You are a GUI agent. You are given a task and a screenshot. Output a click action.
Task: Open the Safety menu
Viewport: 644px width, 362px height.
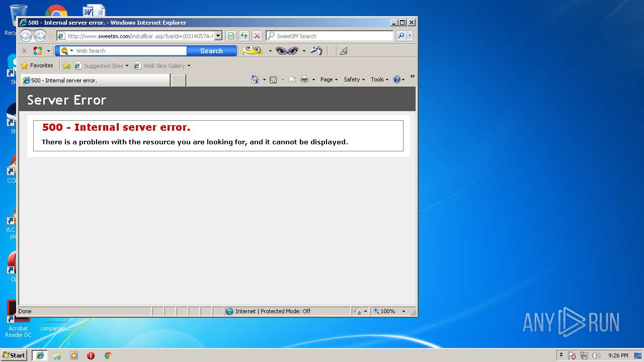pyautogui.click(x=354, y=79)
